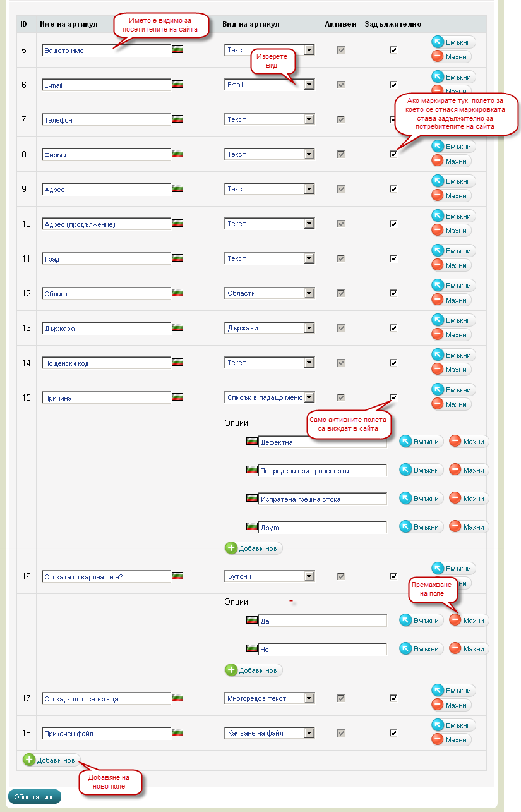Toggle the required checkbox for 'Вашето име'

click(x=393, y=50)
